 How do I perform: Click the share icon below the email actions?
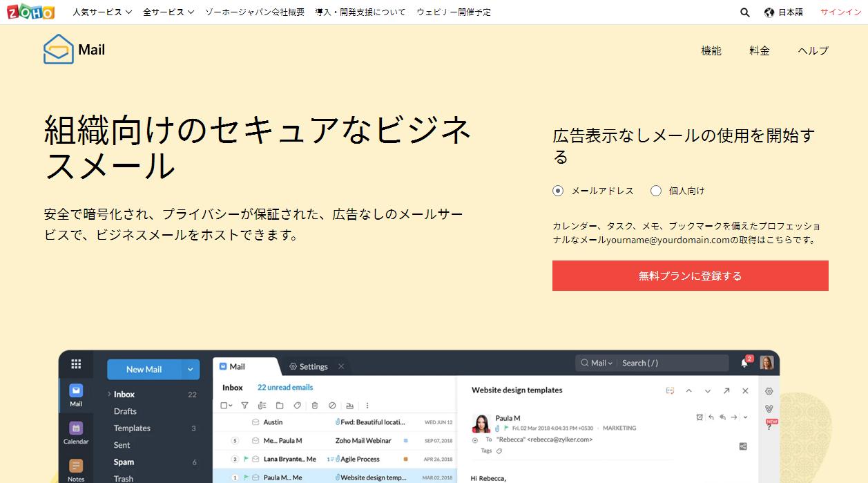(743, 446)
